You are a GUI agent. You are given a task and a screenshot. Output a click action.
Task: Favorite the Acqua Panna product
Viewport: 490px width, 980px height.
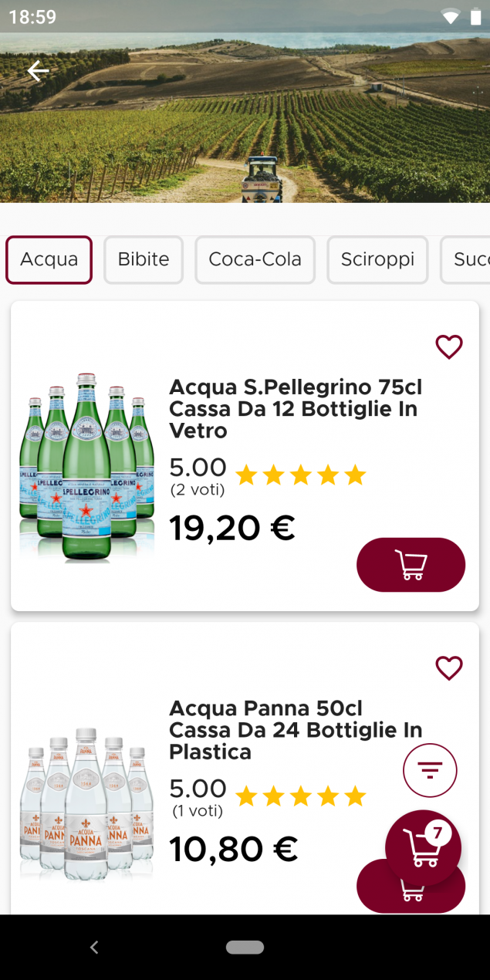click(x=448, y=667)
